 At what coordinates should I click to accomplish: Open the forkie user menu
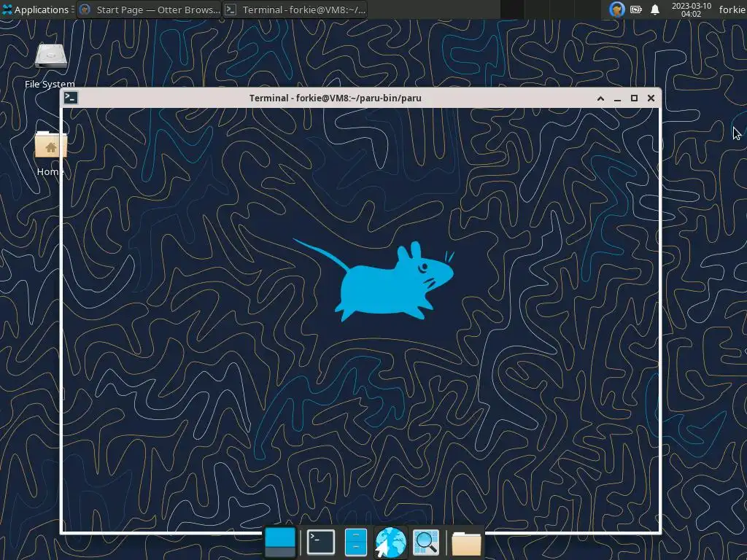pos(732,9)
